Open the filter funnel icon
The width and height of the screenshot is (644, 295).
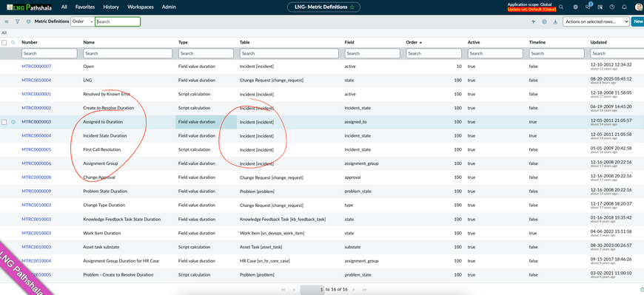17,21
